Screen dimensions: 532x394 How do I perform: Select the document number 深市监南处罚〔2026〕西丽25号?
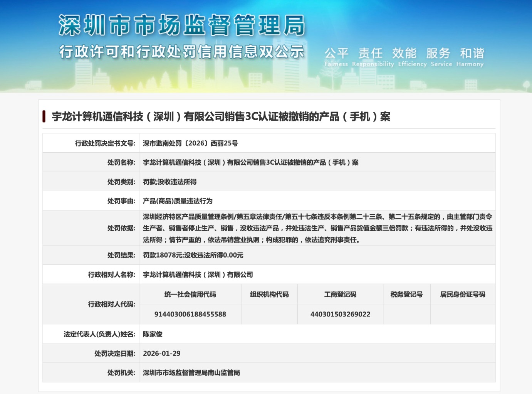pyautogui.click(x=190, y=143)
